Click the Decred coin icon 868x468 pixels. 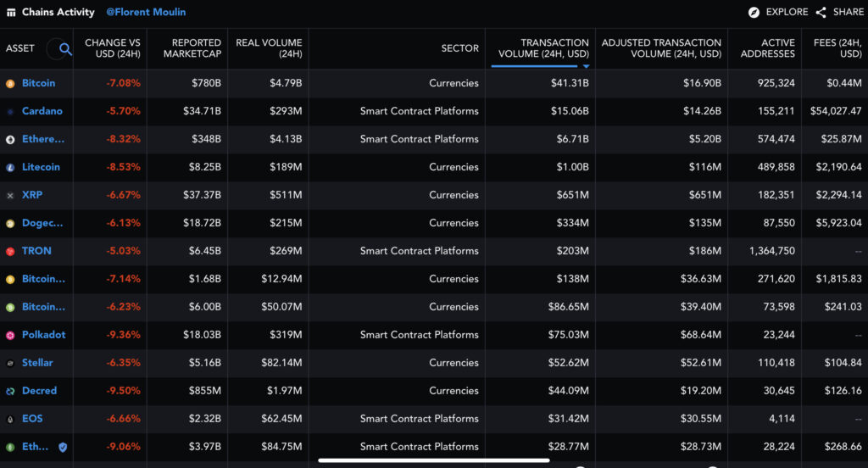coord(10,391)
